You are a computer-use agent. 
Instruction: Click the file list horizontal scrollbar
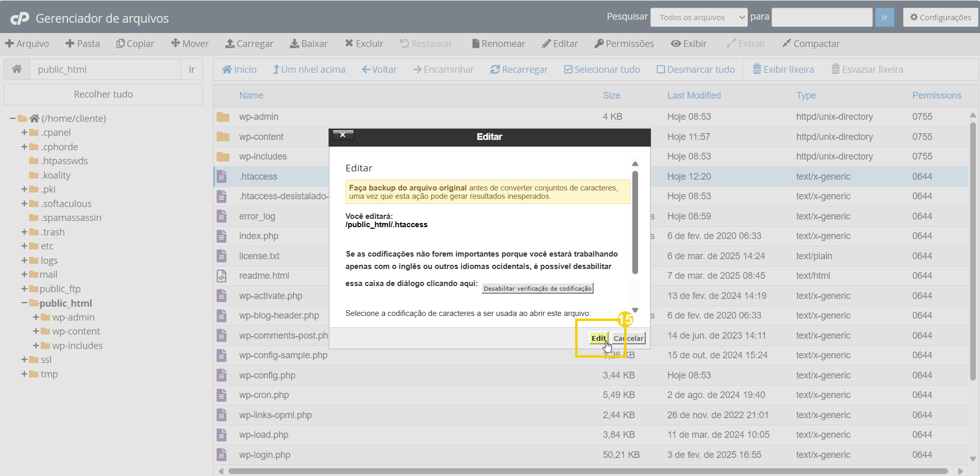click(x=588, y=471)
